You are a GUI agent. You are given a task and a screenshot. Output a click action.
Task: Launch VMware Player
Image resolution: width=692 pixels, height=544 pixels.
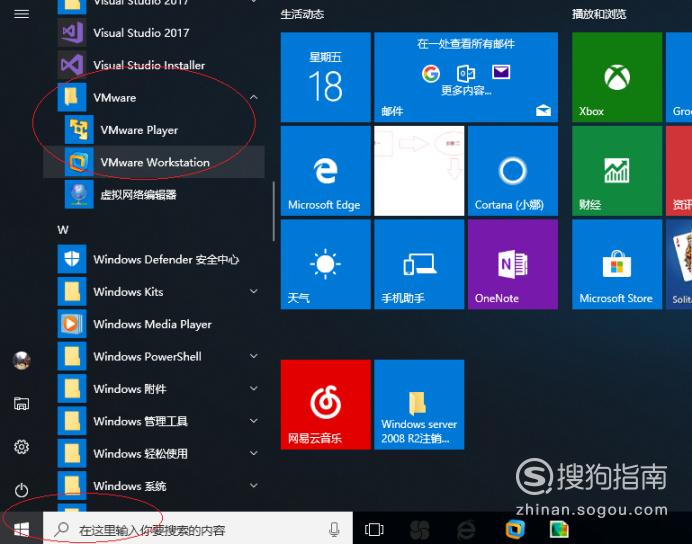[x=154, y=130]
